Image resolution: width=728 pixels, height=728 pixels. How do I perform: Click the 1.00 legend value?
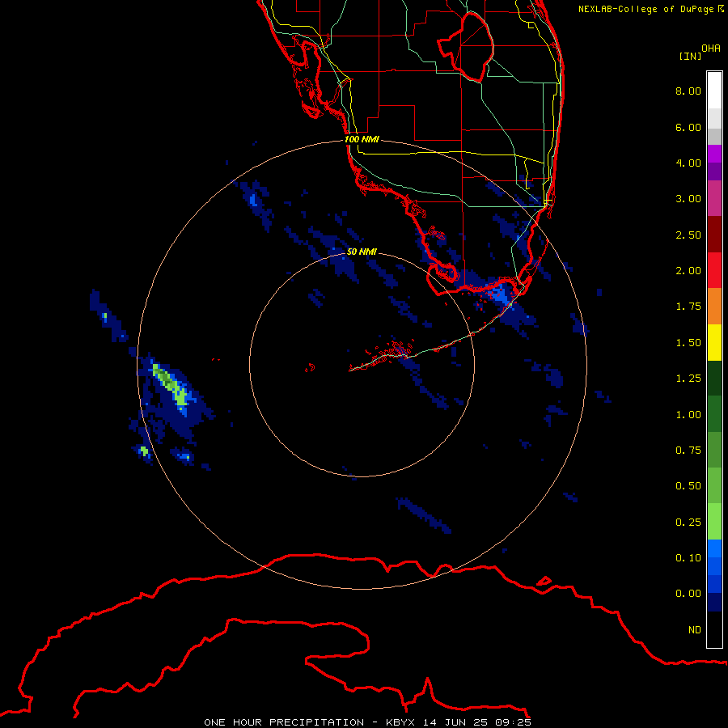click(x=688, y=415)
